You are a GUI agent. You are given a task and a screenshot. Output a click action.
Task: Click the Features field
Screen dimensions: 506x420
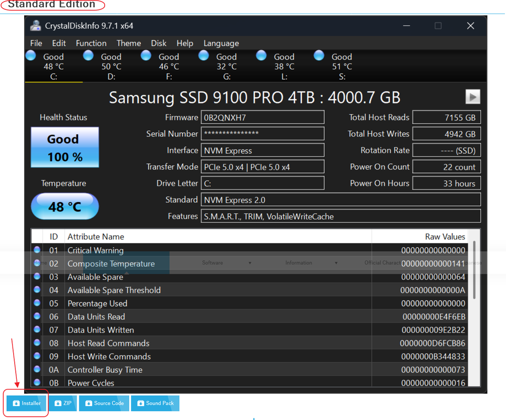pyautogui.click(x=341, y=216)
